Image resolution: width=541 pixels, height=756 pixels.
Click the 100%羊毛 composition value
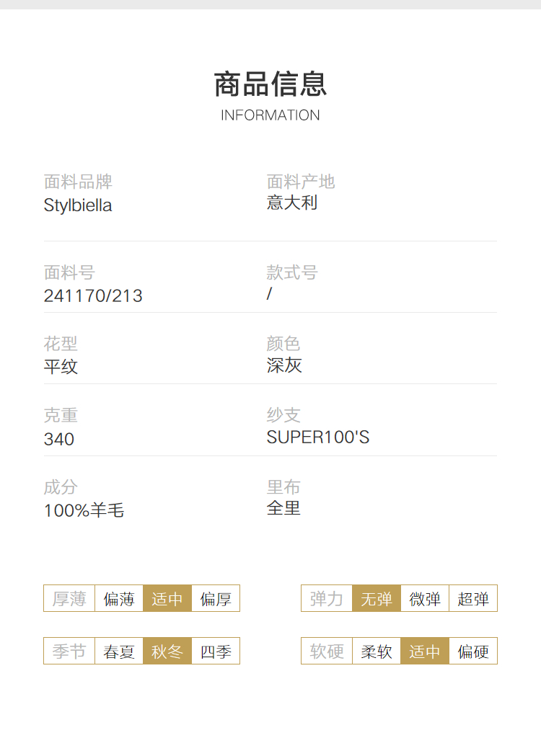84,510
